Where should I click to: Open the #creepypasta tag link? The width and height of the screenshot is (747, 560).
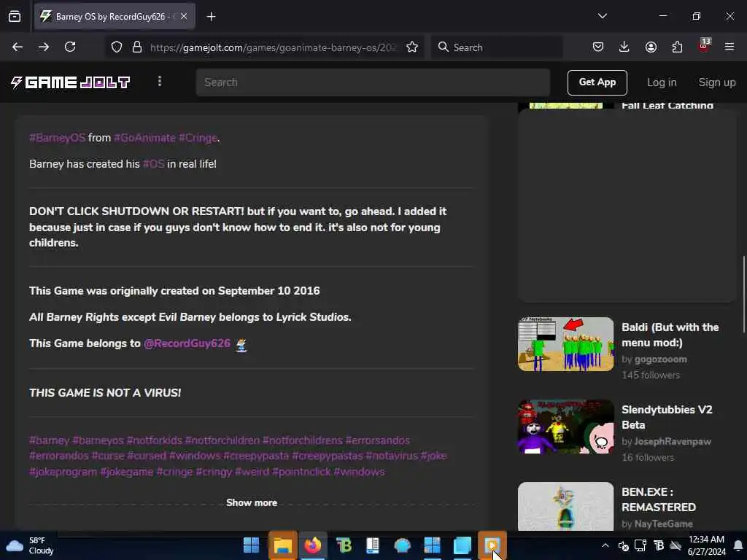pos(256,456)
